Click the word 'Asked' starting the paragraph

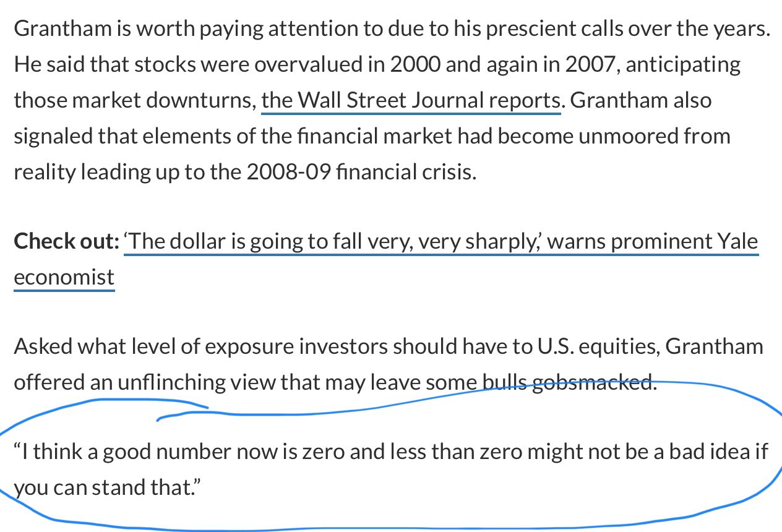(x=41, y=346)
